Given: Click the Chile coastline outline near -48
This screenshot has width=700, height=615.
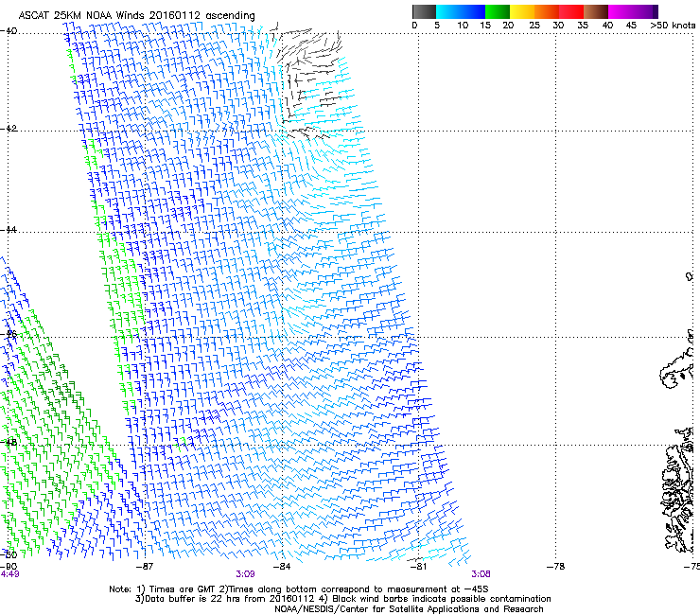Looking at the screenshot, I should [x=678, y=491].
